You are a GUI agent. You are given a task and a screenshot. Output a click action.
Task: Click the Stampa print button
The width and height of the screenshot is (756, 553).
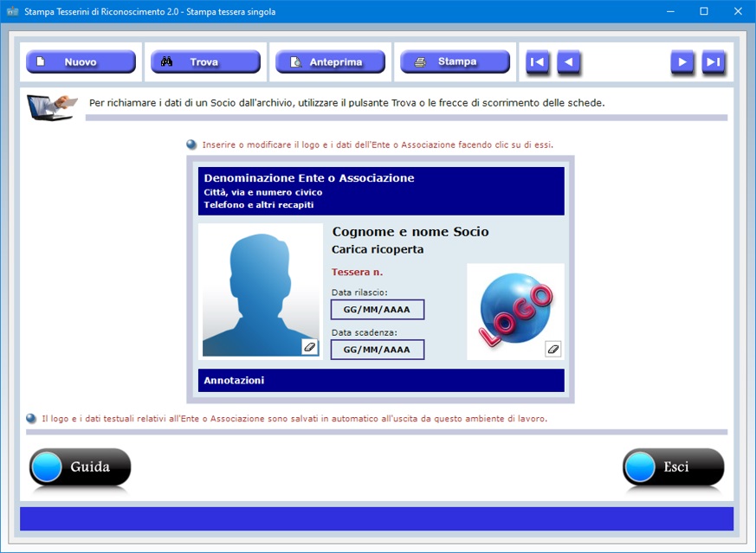coord(455,61)
